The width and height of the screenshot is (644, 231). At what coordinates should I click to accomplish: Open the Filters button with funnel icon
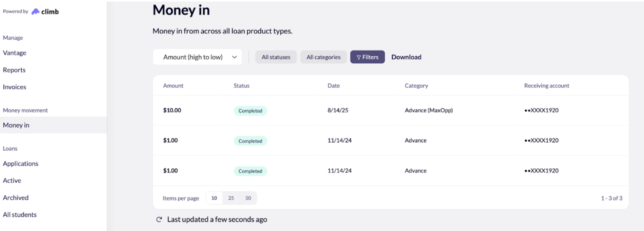(367, 57)
